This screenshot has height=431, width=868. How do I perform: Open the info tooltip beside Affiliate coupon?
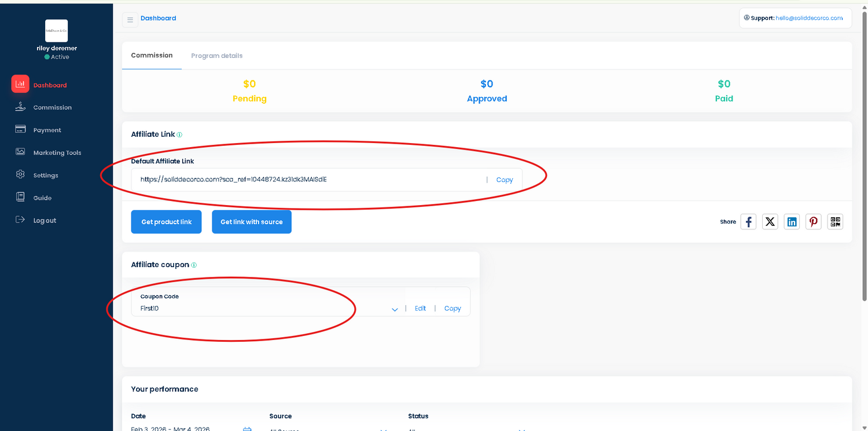(x=194, y=265)
